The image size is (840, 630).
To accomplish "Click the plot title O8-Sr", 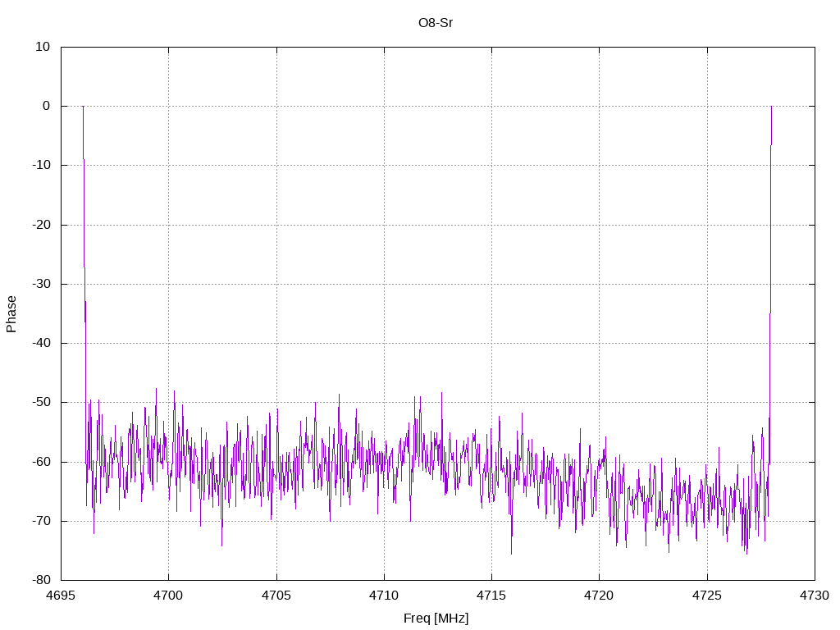I will tap(436, 23).
